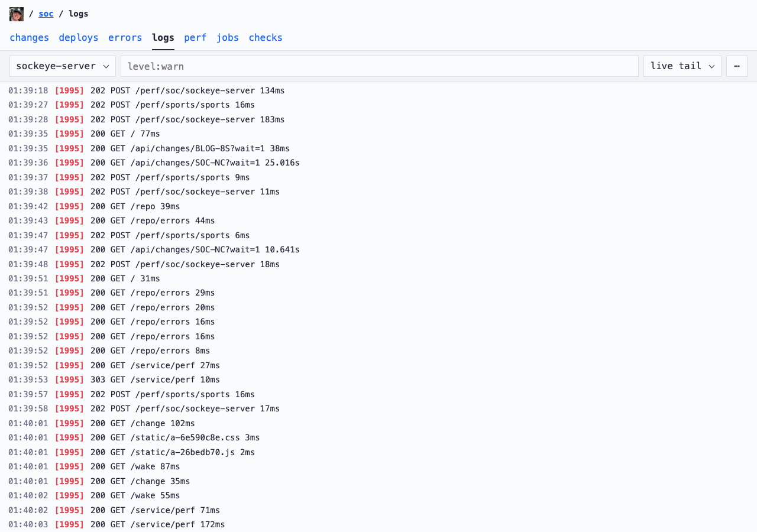The image size is (757, 532).
Task: Open the more options ellipsis menu
Action: pyautogui.click(x=737, y=66)
